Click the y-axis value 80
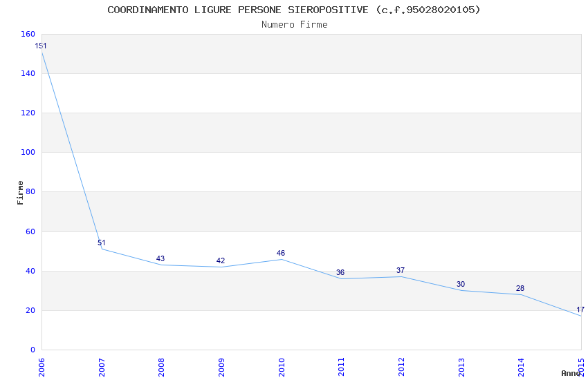Image resolution: width=588 pixels, height=380 pixels. point(30,191)
